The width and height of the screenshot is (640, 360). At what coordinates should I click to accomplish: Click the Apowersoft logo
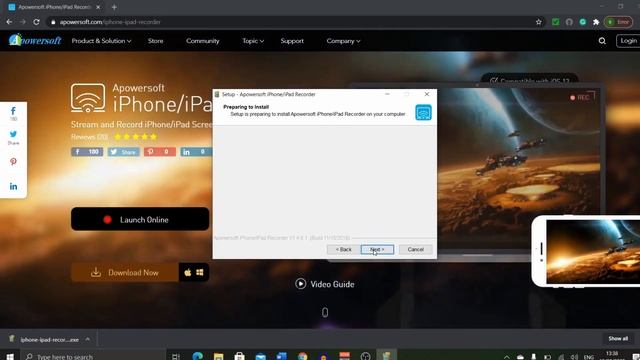point(35,40)
